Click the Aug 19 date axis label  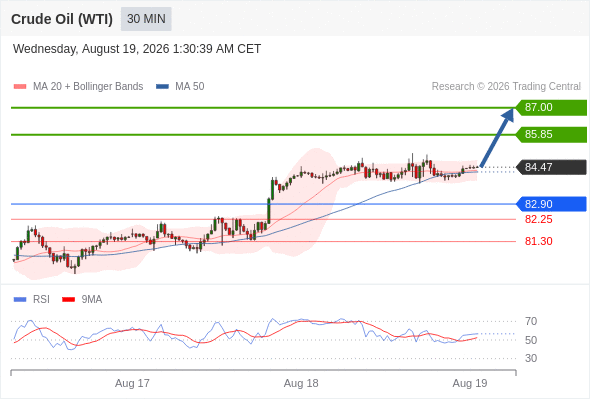click(x=470, y=383)
